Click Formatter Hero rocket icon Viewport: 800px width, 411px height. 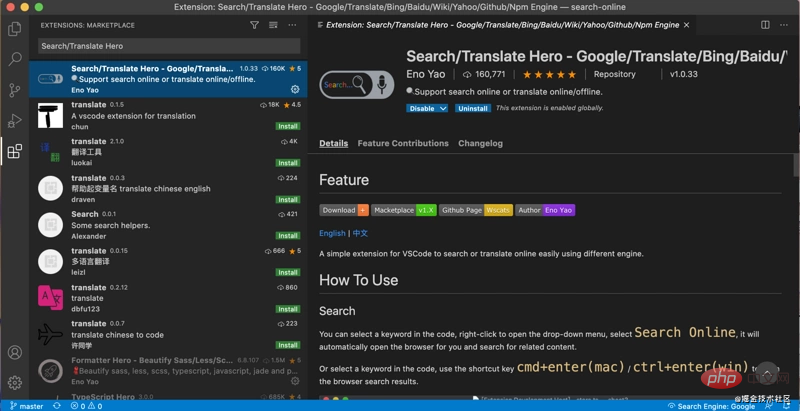point(51,371)
